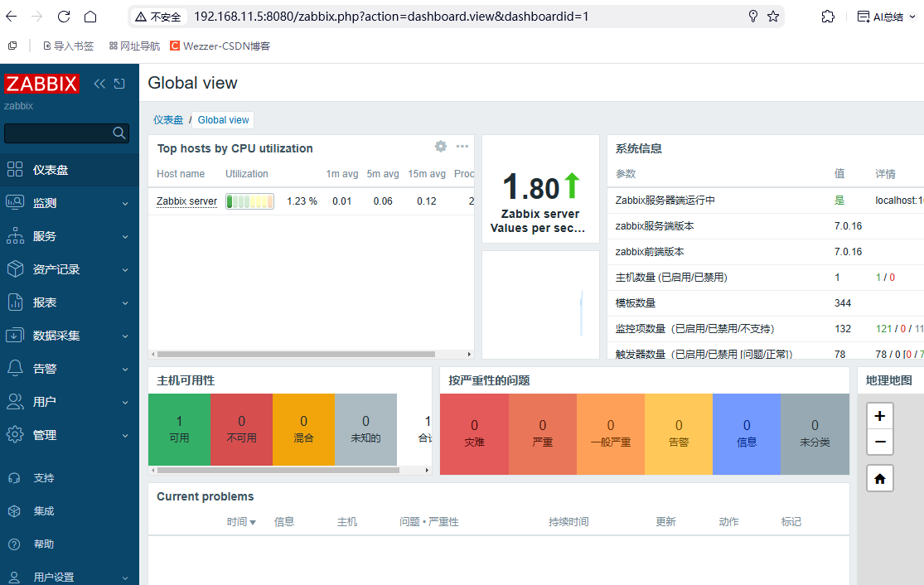Image resolution: width=924 pixels, height=585 pixels.
Task: Click the search magnifier icon in sidebar
Action: [x=119, y=133]
